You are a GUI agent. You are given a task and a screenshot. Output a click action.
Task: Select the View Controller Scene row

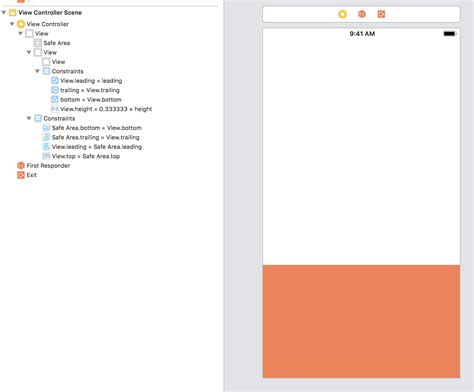click(x=50, y=13)
